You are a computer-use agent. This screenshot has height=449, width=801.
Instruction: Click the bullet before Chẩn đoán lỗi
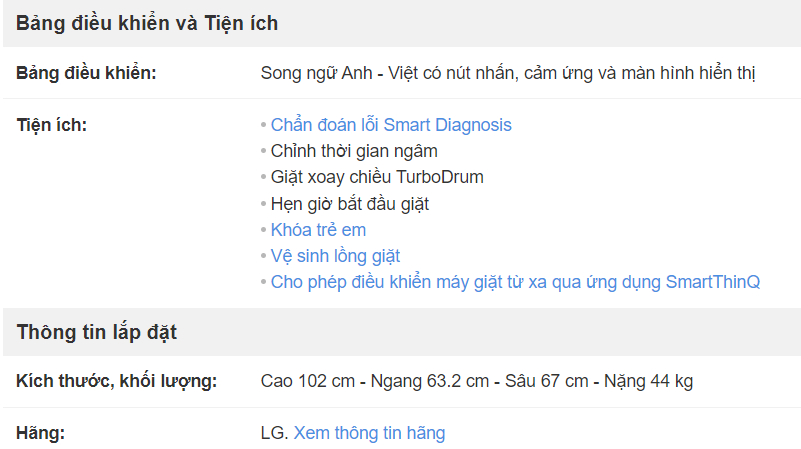click(x=264, y=126)
